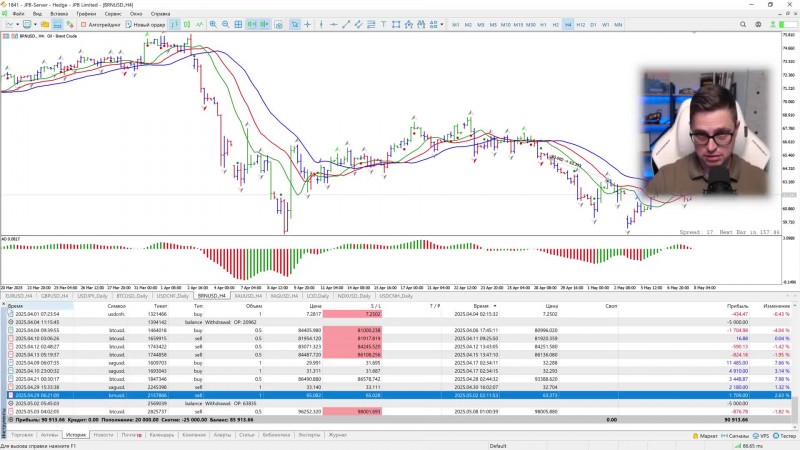This screenshot has height=450, width=800.
Task: Open the Календарь tab in the toolbox
Action: point(162,435)
